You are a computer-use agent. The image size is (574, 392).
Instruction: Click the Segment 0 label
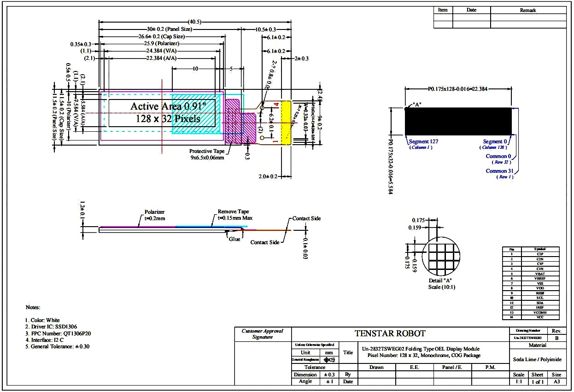click(x=495, y=141)
